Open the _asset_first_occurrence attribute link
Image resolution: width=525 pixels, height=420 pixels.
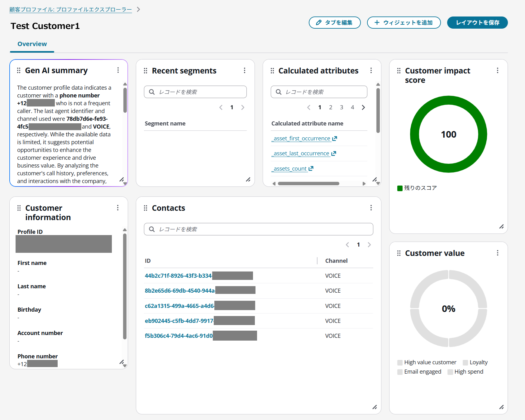tap(302, 139)
